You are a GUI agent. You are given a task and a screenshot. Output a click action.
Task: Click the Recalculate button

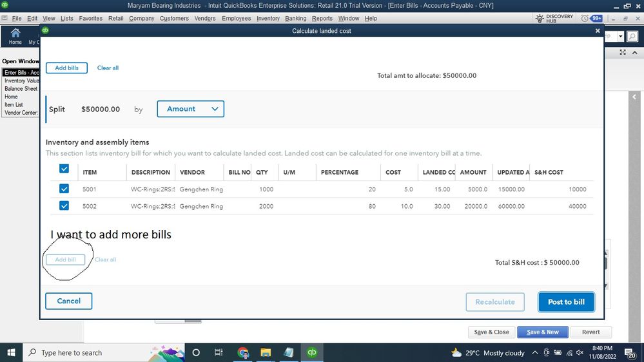495,302
